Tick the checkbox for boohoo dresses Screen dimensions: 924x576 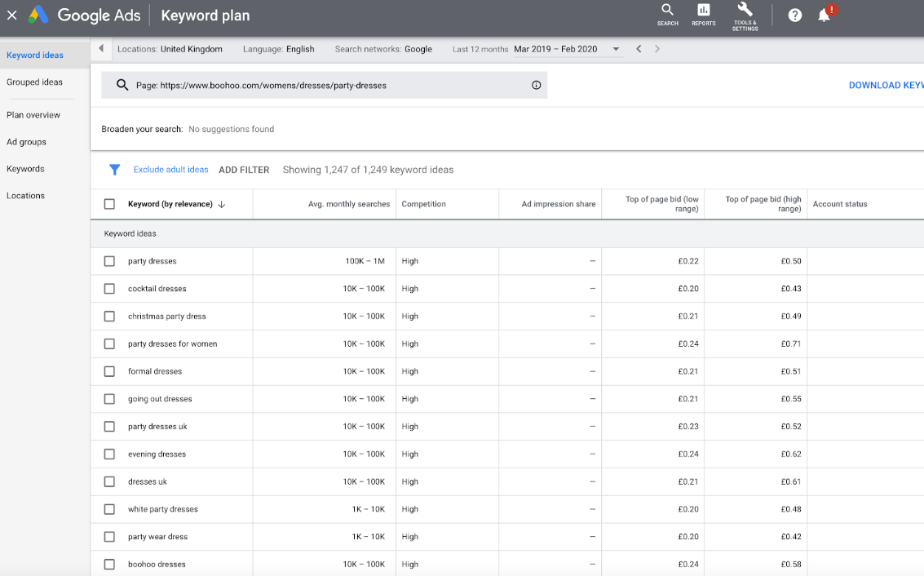[x=109, y=565]
